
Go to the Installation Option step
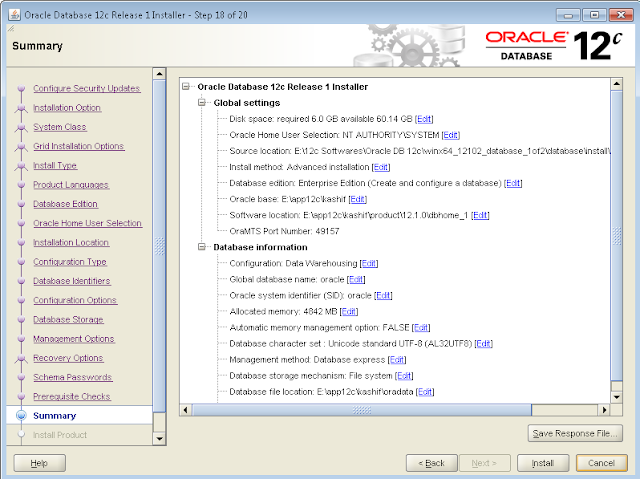67,108
